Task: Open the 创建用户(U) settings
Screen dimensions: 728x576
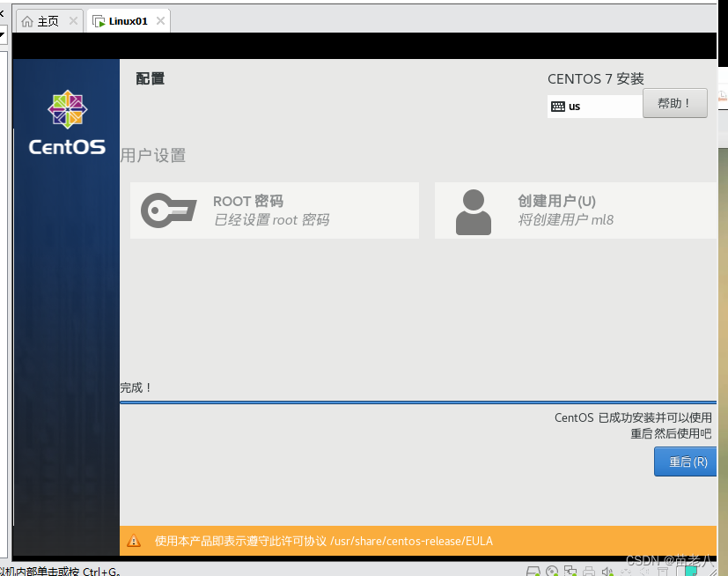Action: pyautogui.click(x=576, y=210)
